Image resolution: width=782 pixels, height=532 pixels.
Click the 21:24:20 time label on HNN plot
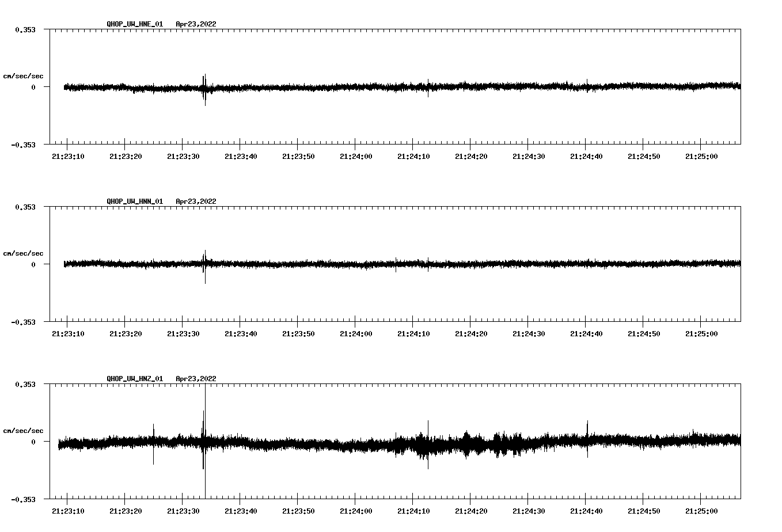coord(471,334)
